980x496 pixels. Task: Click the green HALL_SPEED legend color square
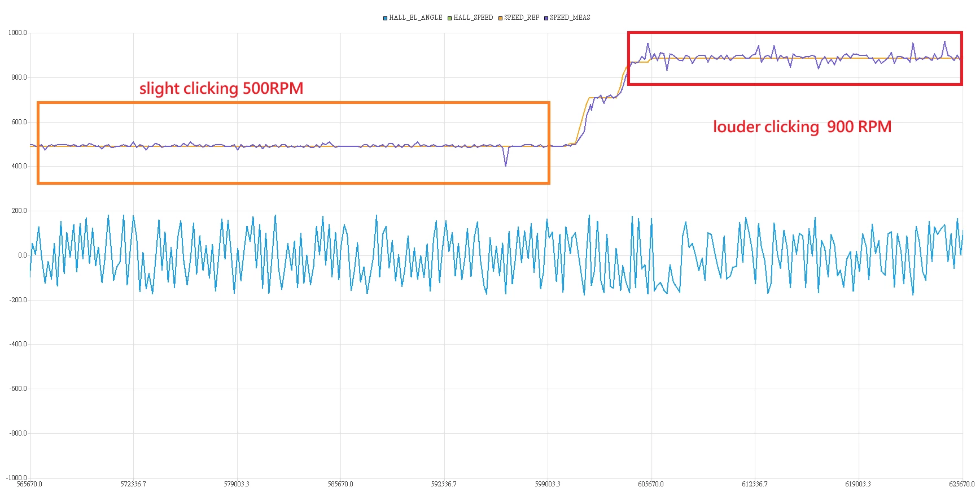pyautogui.click(x=449, y=18)
